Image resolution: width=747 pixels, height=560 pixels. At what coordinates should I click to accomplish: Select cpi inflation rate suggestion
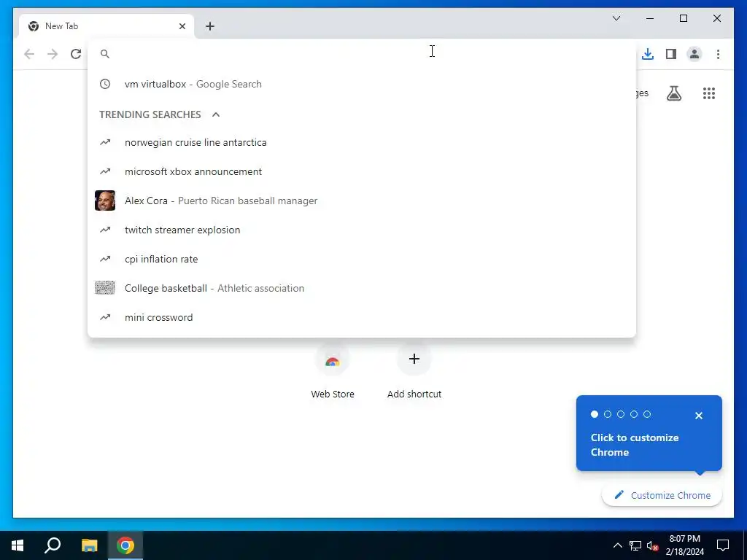click(x=362, y=259)
